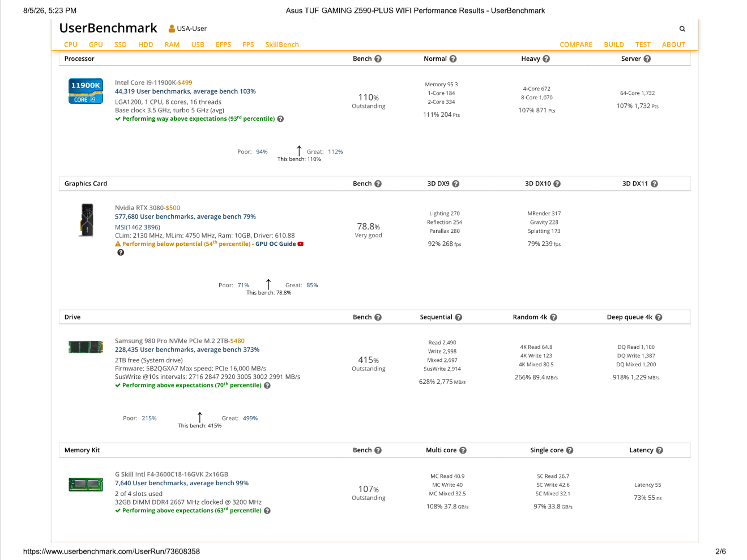Click the help icon beside Random 4k
This screenshot has width=747, height=560.
tap(554, 317)
